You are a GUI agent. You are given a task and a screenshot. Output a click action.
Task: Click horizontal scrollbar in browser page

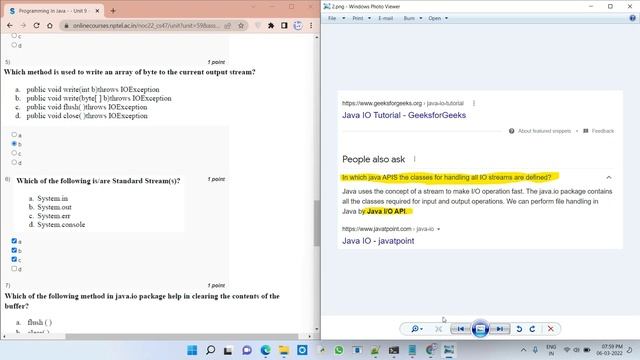click(x=182, y=336)
